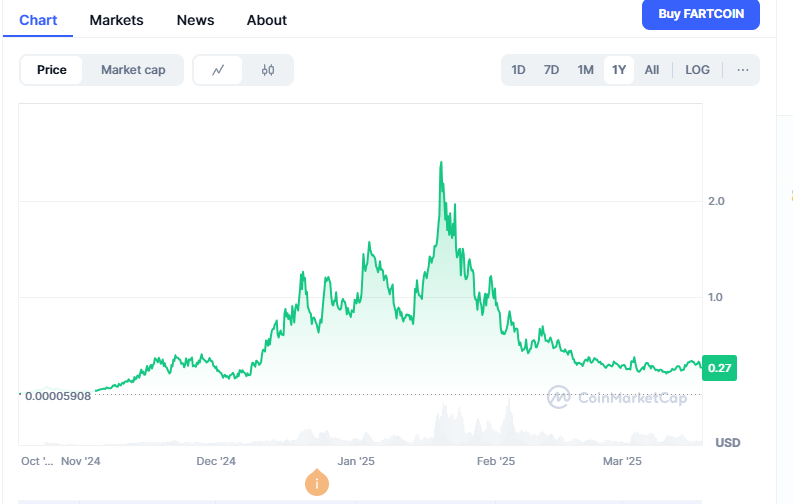
Task: Click the Dec '24 axis label
Action: [216, 461]
